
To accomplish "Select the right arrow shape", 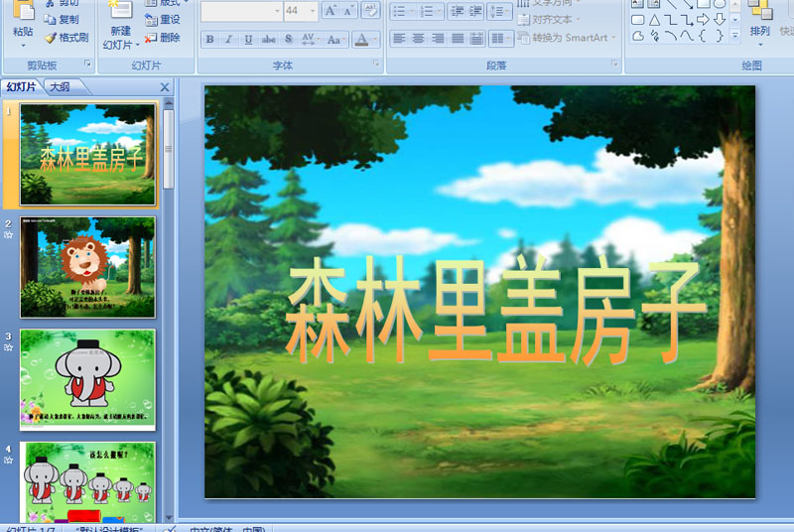I will click(703, 20).
